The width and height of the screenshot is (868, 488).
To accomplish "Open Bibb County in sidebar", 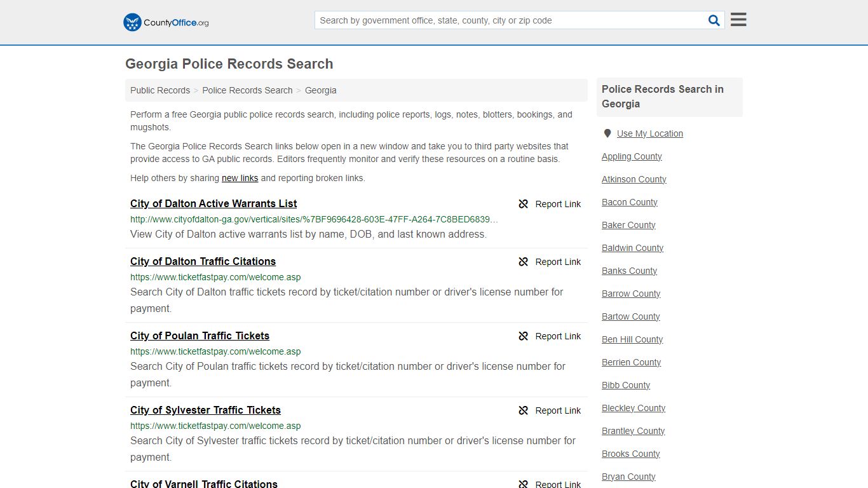I will tap(626, 385).
